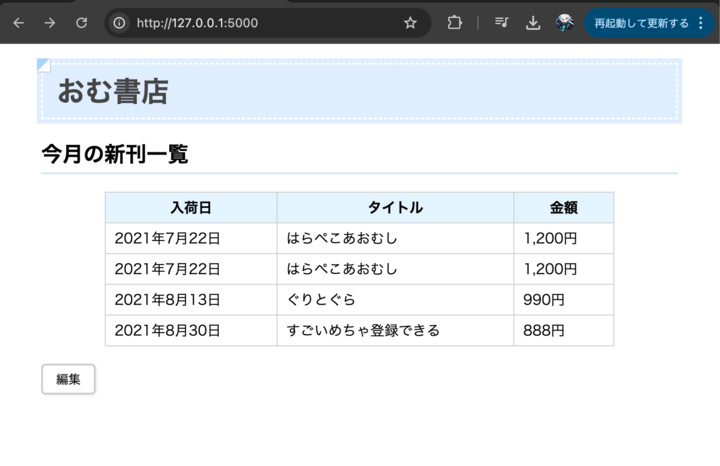Screen dimensions: 720x466
Task: Click the 編集 button
Action: [68, 379]
